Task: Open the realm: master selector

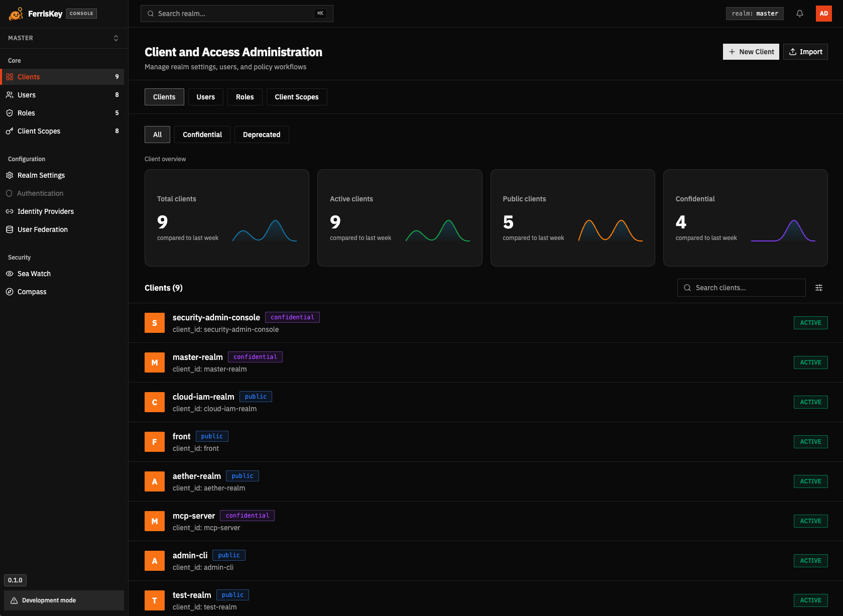Action: (x=755, y=14)
